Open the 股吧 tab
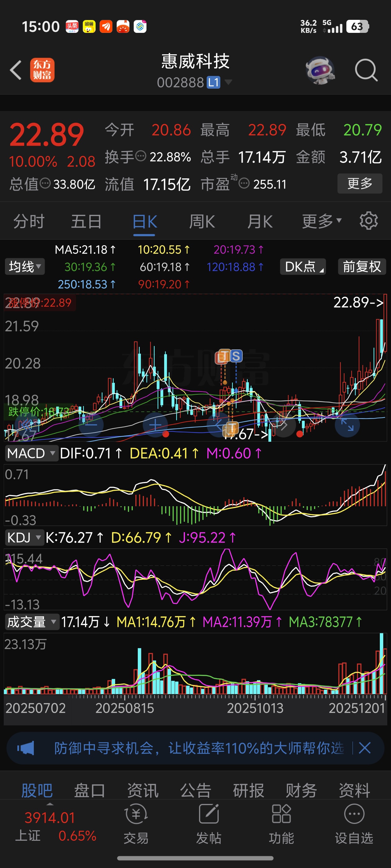 coord(37,790)
